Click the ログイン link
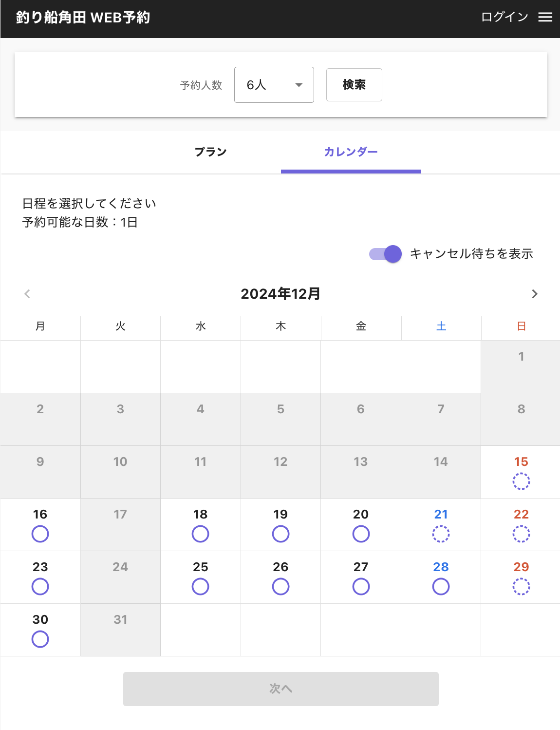The height and width of the screenshot is (730, 560). (x=504, y=17)
